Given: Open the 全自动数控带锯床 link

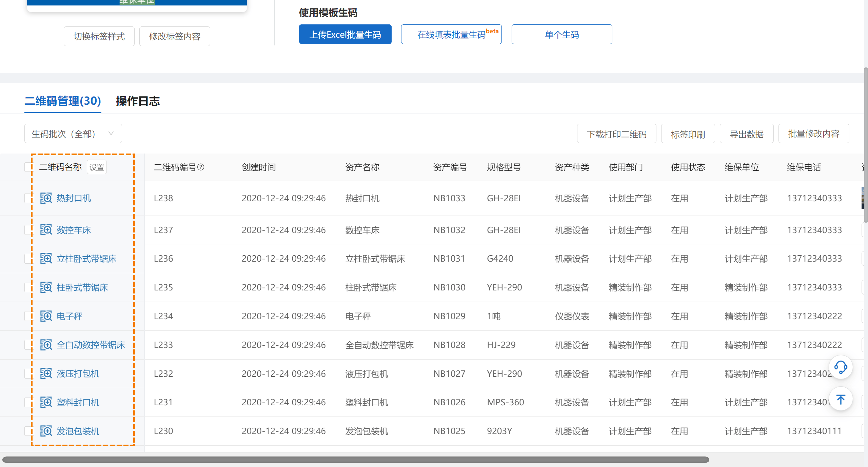Looking at the screenshot, I should (x=91, y=345).
